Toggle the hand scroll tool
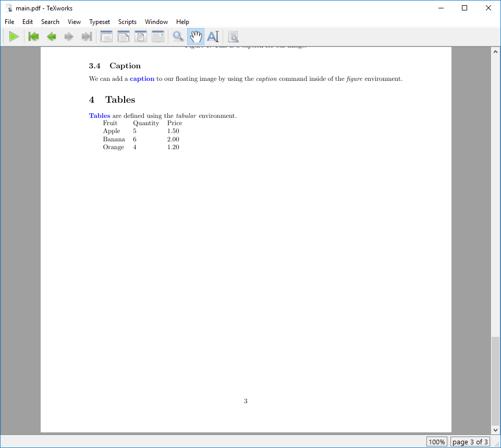Image resolution: width=501 pixels, height=448 pixels. 195,37
